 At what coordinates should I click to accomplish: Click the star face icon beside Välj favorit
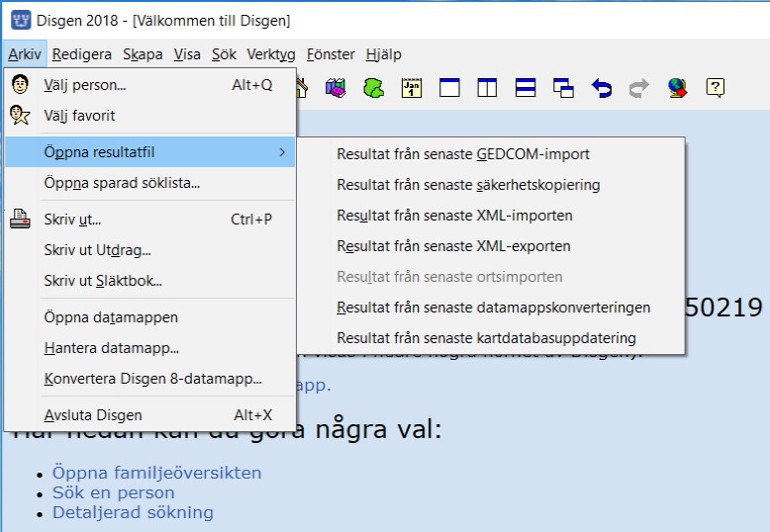(x=20, y=115)
